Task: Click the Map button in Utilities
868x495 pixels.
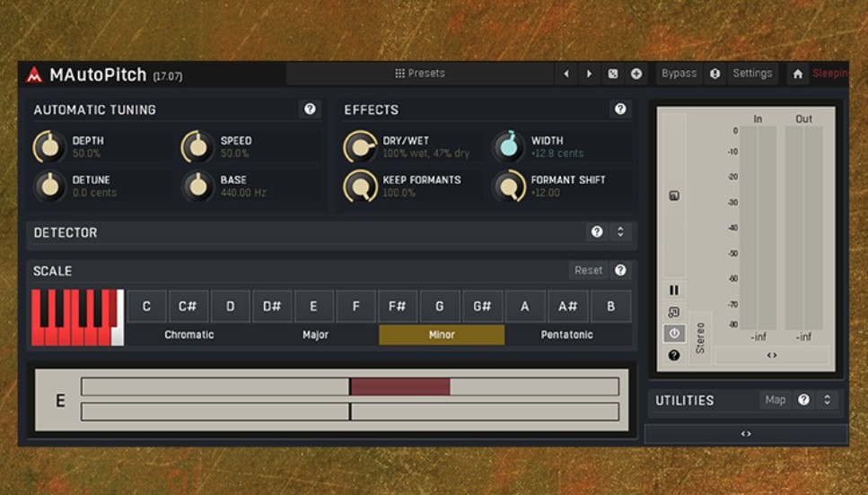Action: (775, 399)
